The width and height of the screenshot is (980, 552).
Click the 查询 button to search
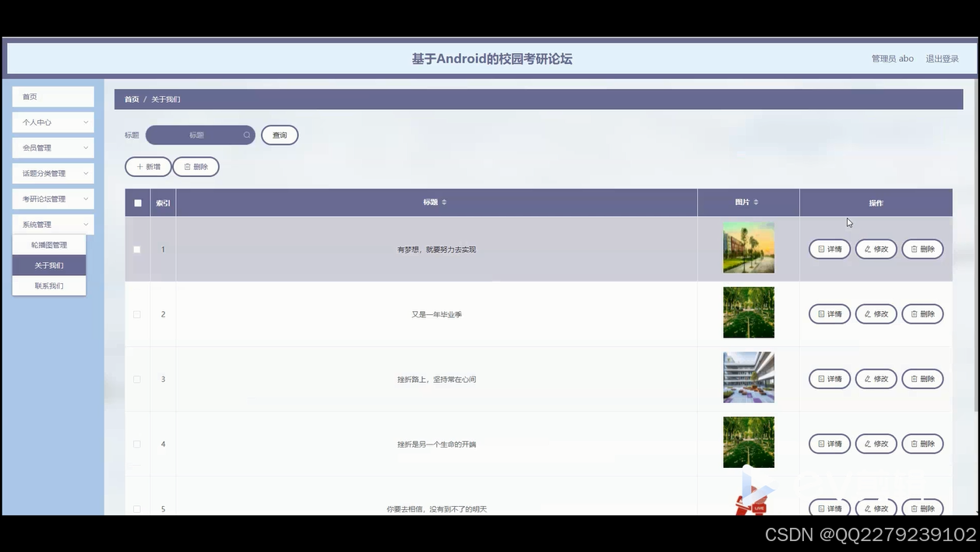point(279,135)
